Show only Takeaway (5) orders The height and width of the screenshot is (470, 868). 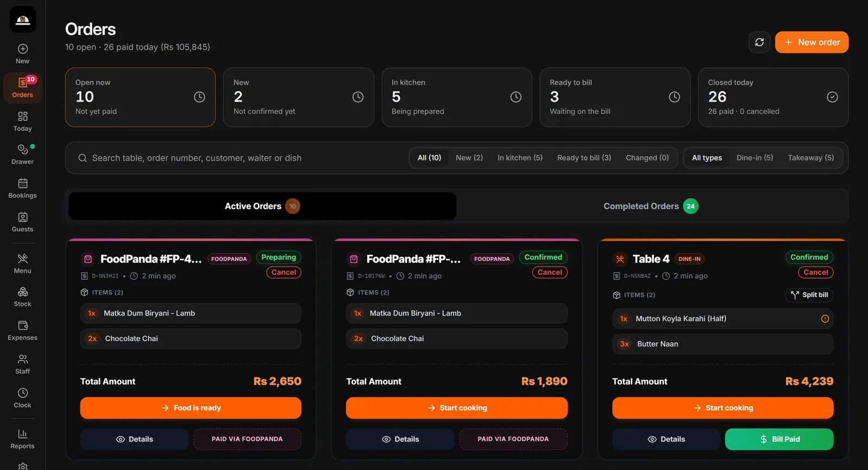(810, 158)
